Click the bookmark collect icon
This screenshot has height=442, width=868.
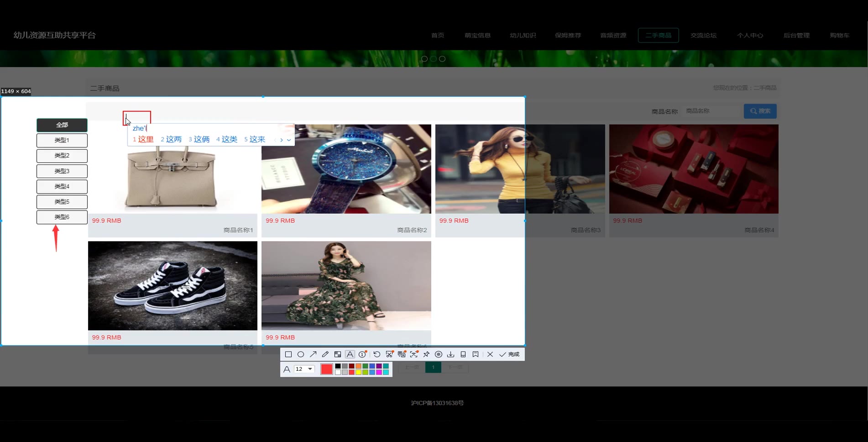[476, 354]
